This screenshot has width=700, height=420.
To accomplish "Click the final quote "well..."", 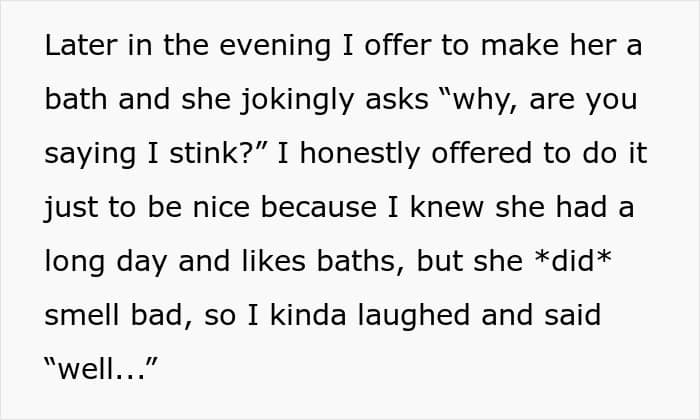I will [100, 369].
